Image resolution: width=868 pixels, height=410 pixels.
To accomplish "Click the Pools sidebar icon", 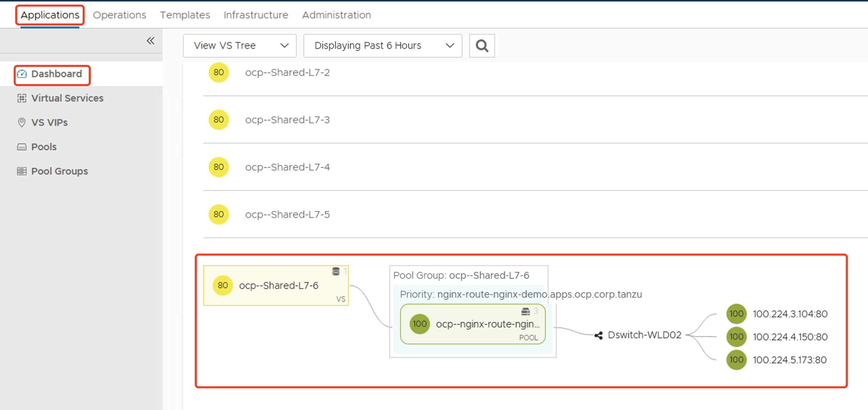I will point(22,147).
